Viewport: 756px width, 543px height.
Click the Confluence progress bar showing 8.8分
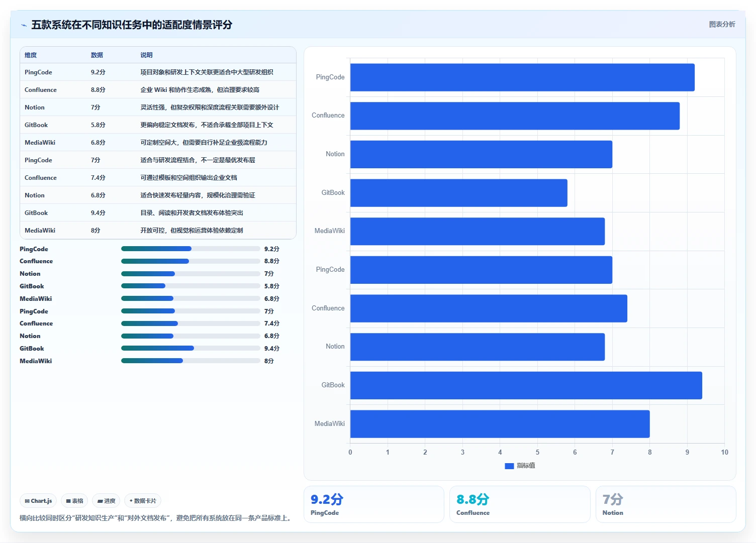pyautogui.click(x=191, y=261)
